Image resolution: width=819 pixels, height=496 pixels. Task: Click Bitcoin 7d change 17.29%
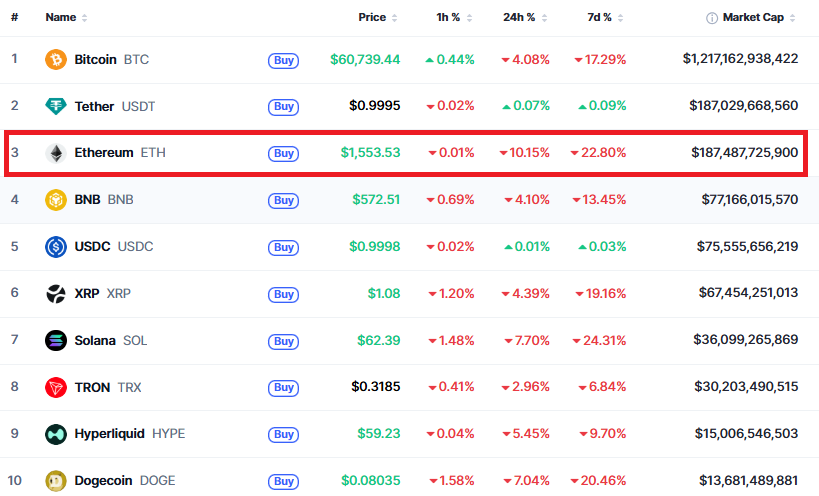600,60
